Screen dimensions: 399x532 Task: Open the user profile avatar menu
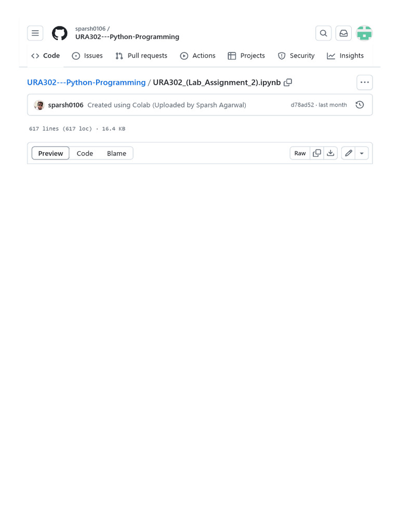point(364,33)
